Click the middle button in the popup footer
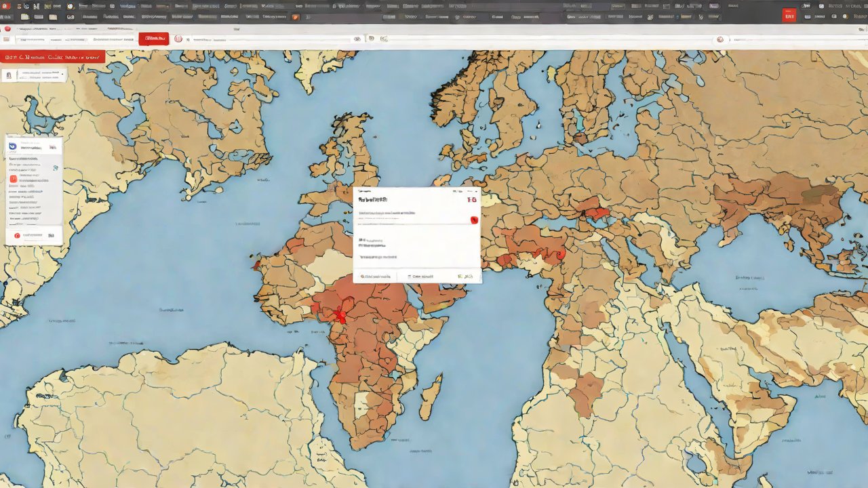This screenshot has height=488, width=868. 420,277
